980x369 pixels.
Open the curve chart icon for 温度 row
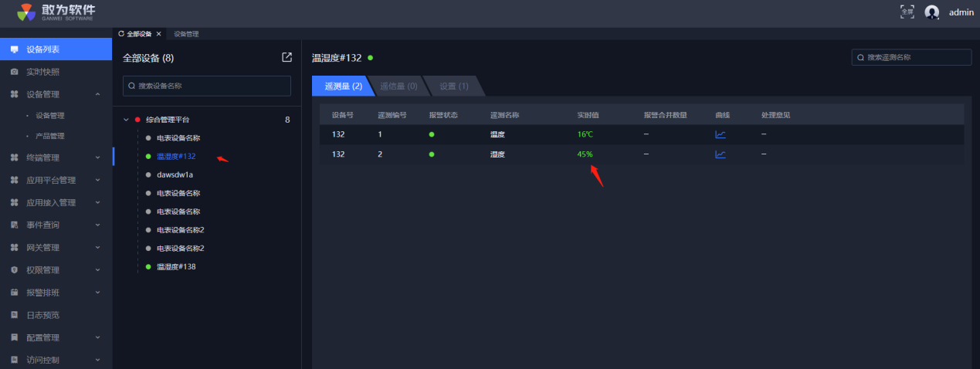(721, 134)
